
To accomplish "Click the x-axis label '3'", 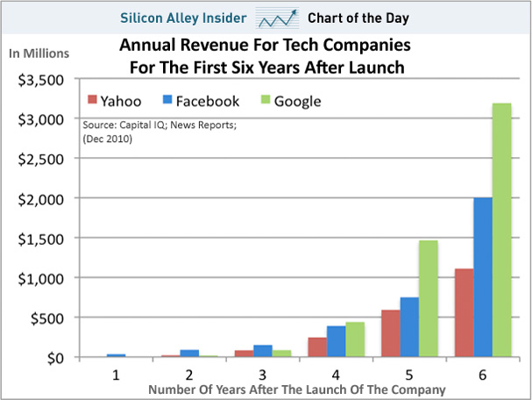I will [263, 375].
